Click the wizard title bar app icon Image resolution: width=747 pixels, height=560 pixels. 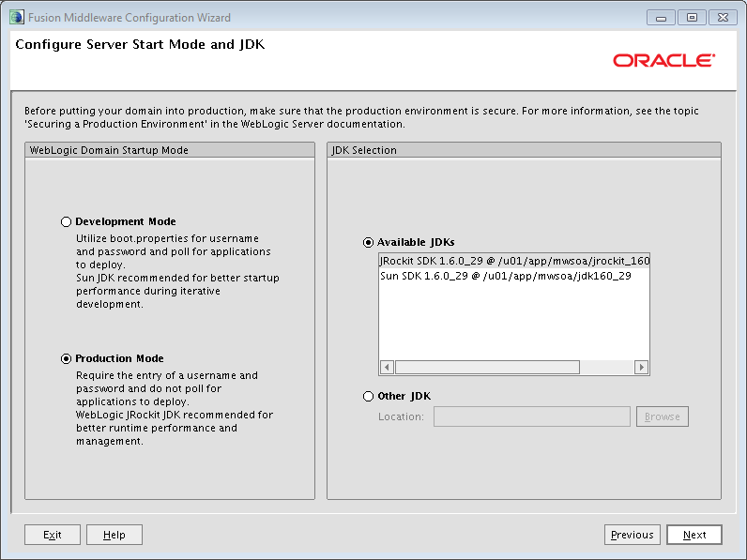[x=17, y=18]
